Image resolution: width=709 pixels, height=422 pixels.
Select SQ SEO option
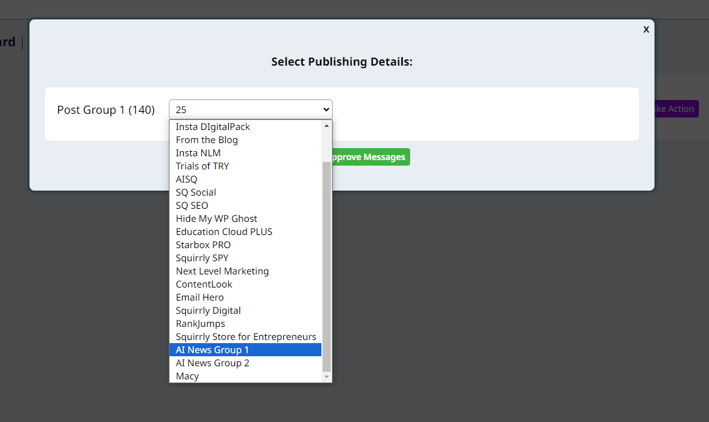click(x=192, y=205)
